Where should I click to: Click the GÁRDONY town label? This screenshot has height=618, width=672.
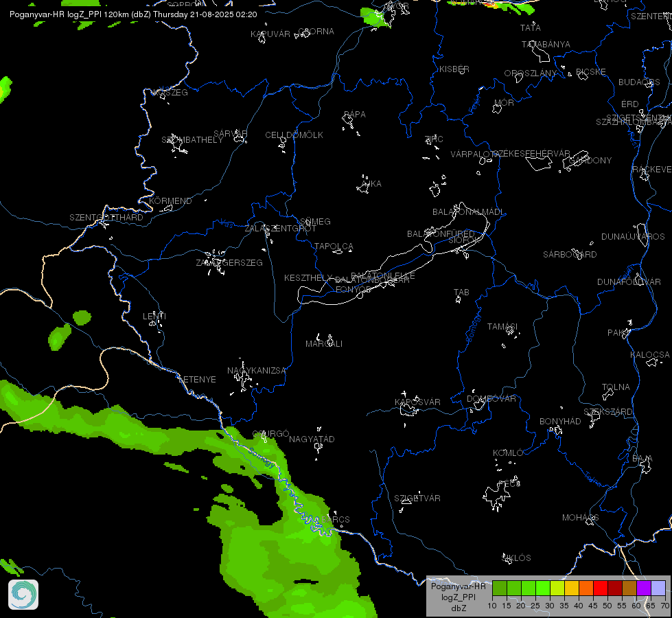(x=590, y=161)
